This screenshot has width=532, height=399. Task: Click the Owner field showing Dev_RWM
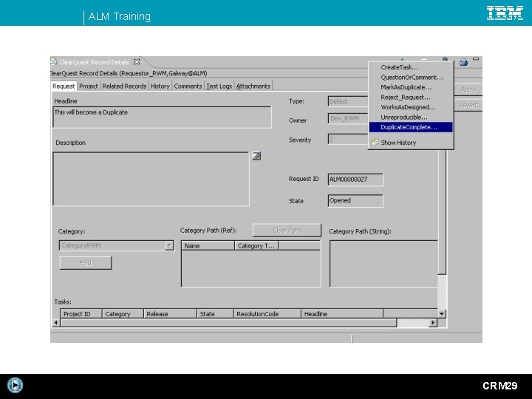[348, 118]
